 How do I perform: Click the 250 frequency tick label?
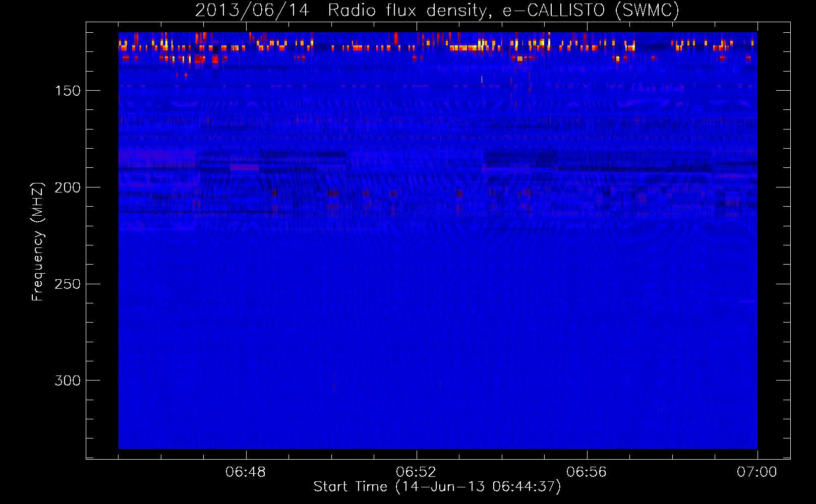68,284
